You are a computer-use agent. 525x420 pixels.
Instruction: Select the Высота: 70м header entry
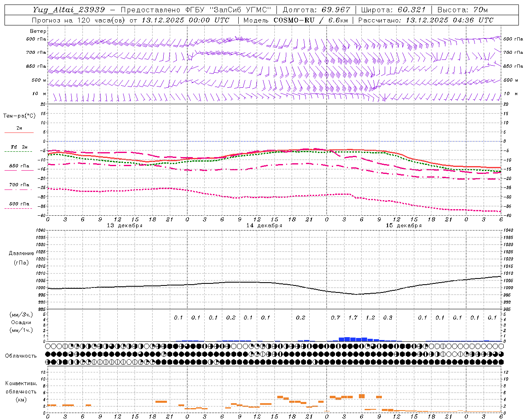tap(463, 10)
